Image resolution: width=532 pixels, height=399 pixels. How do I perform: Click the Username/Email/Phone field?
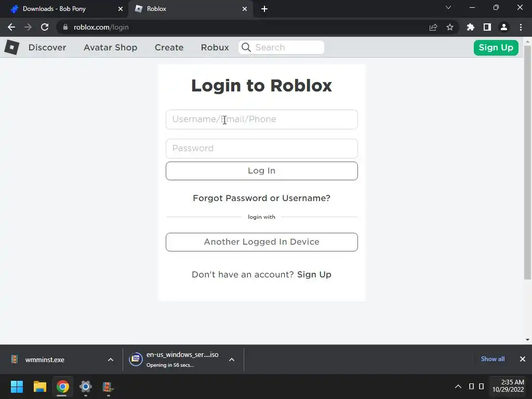pos(262,119)
